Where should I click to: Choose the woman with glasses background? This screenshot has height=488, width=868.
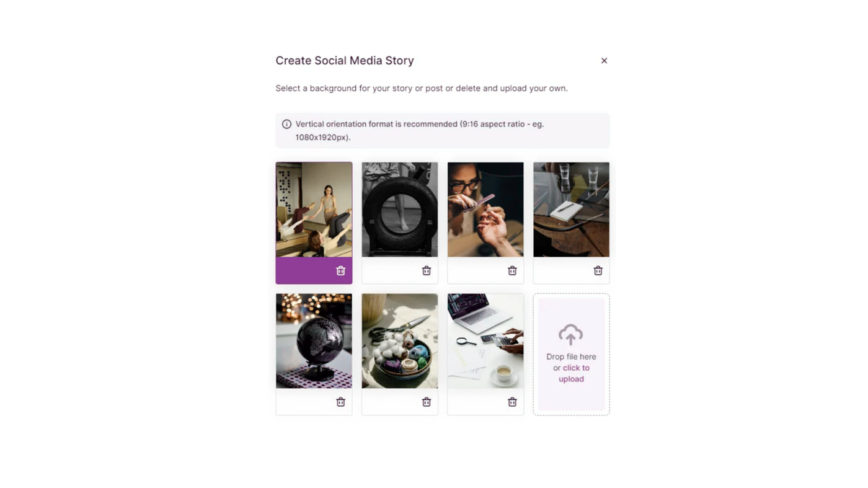(485, 210)
